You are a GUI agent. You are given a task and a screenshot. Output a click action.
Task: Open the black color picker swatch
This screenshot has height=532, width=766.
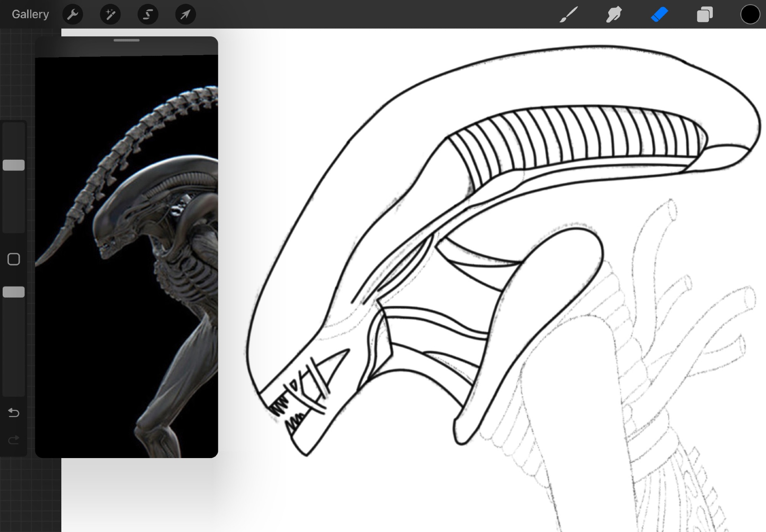point(750,15)
